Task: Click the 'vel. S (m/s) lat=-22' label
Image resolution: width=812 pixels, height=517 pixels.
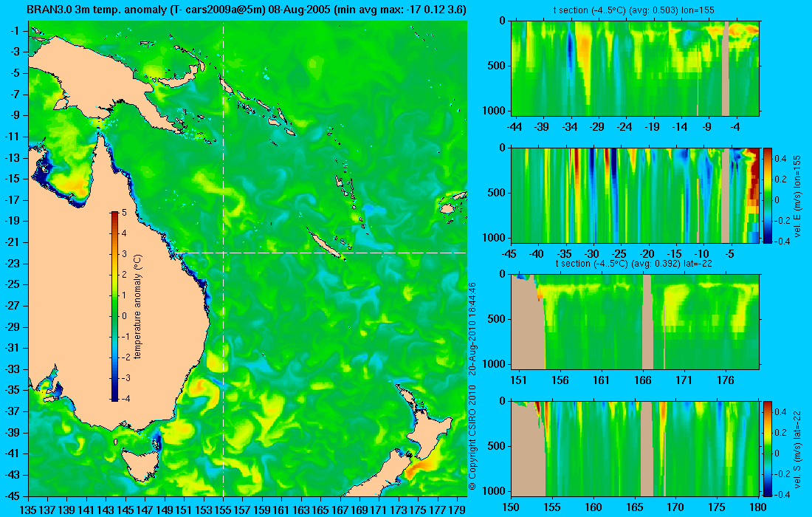Action: 797,448
